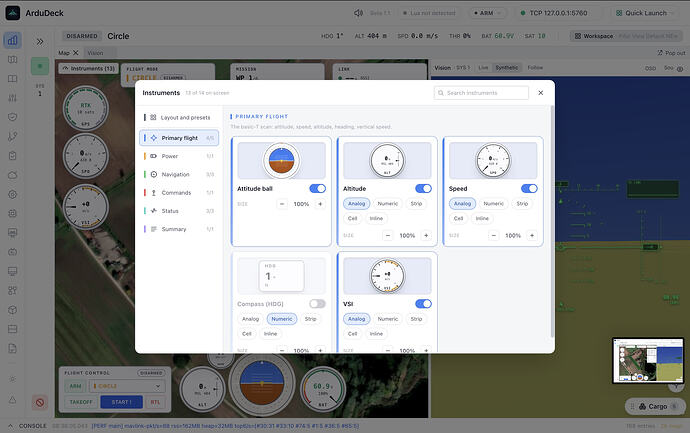
Task: Open the Quick Launch dropdown
Action: [x=644, y=13]
